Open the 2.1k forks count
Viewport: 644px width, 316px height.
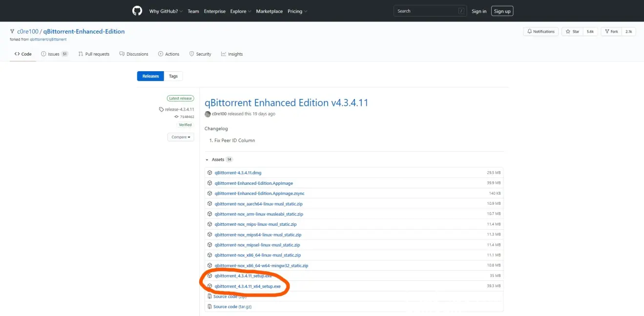click(x=628, y=32)
